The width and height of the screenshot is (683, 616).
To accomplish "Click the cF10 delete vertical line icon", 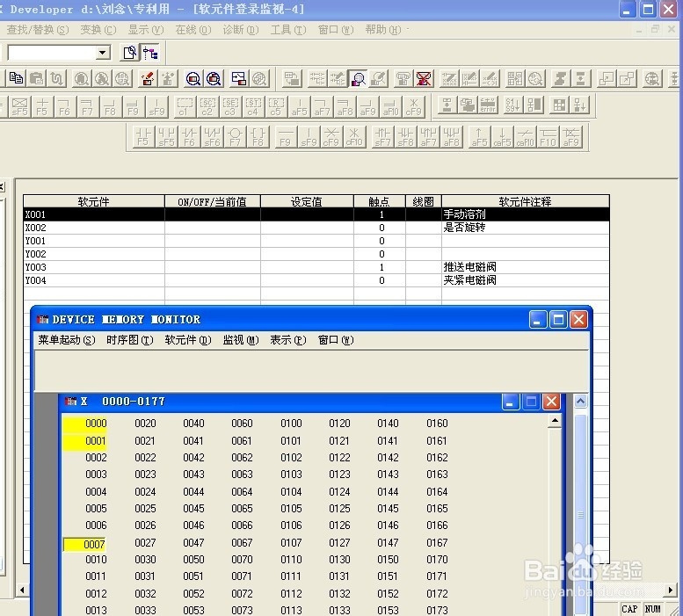I will (354, 137).
